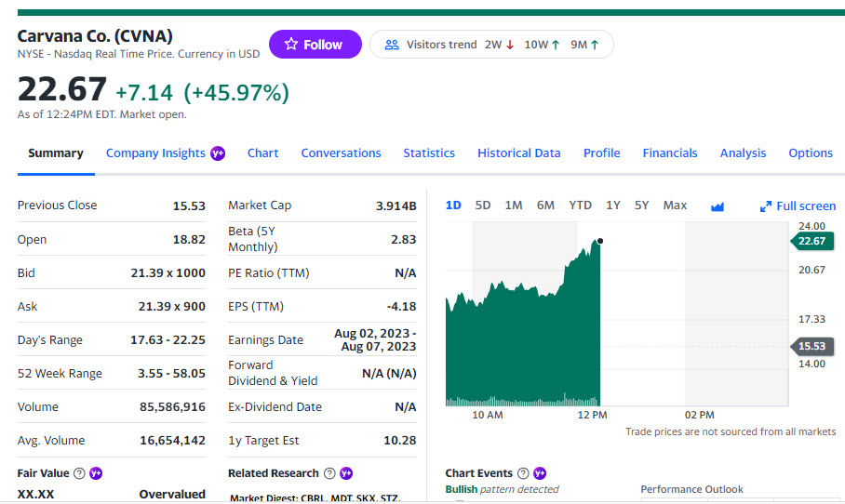Click the 12 PM chart axis label
This screenshot has width=845, height=504.
click(x=592, y=415)
